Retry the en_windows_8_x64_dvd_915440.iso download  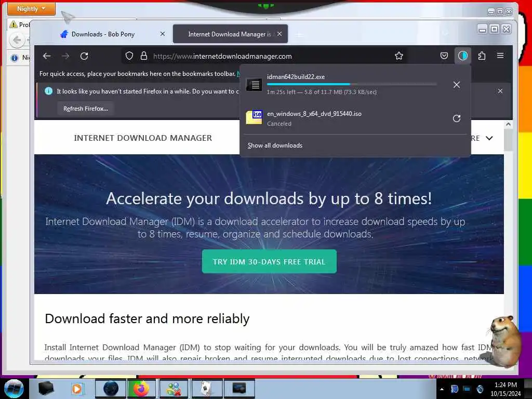pos(457,118)
